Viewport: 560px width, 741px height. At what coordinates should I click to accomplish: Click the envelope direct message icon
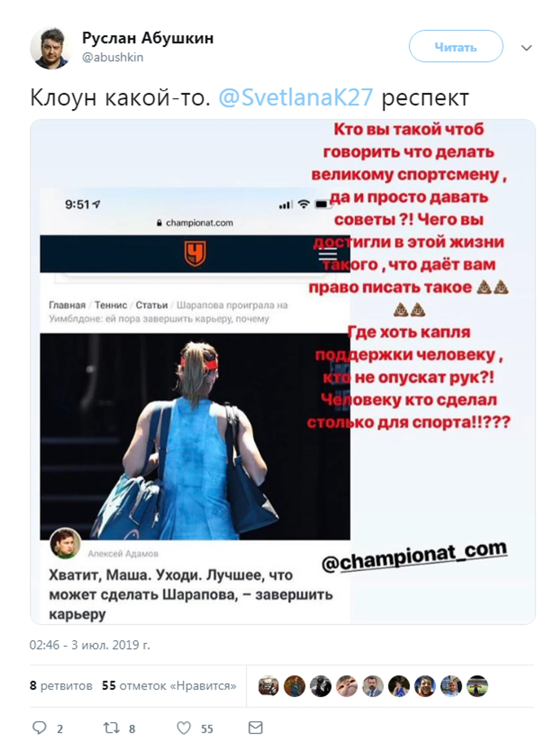(x=255, y=728)
